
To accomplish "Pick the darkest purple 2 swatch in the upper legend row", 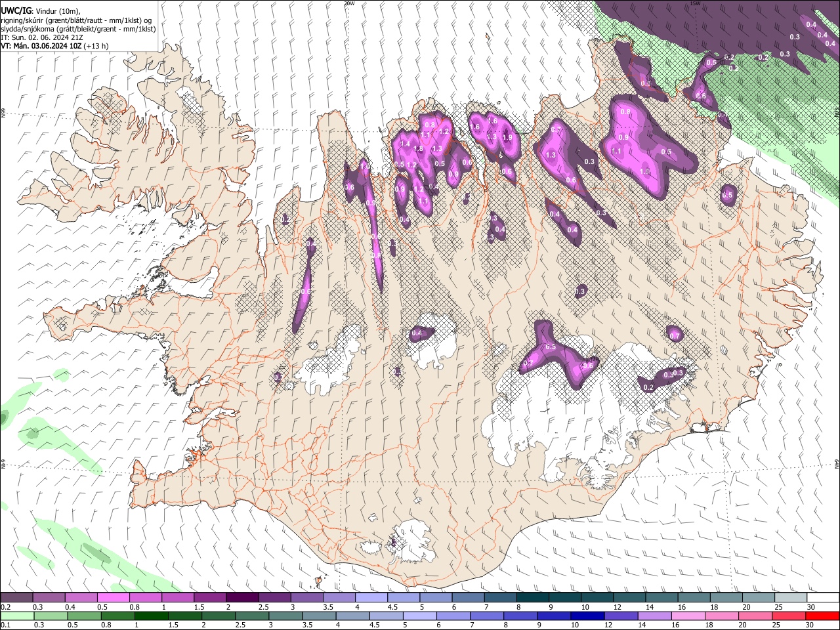I will click(x=242, y=597).
